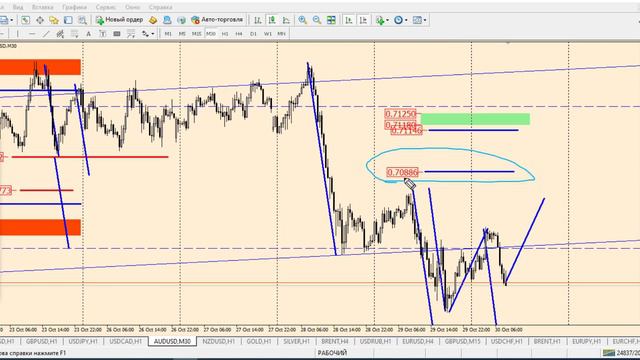Switch to the USDCHF,H1 chart tab
The image size is (640, 360).
506,341
